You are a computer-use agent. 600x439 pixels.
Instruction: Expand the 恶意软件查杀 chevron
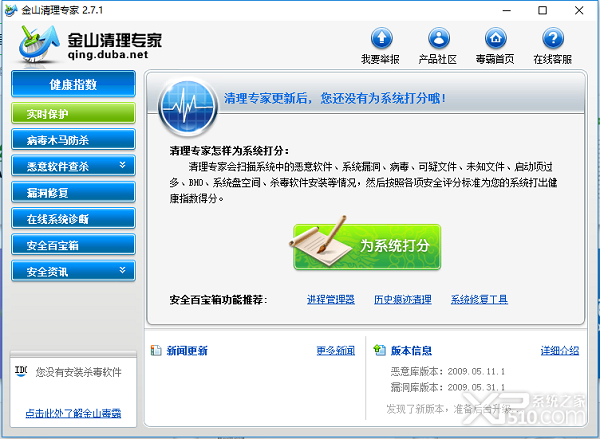point(122,165)
